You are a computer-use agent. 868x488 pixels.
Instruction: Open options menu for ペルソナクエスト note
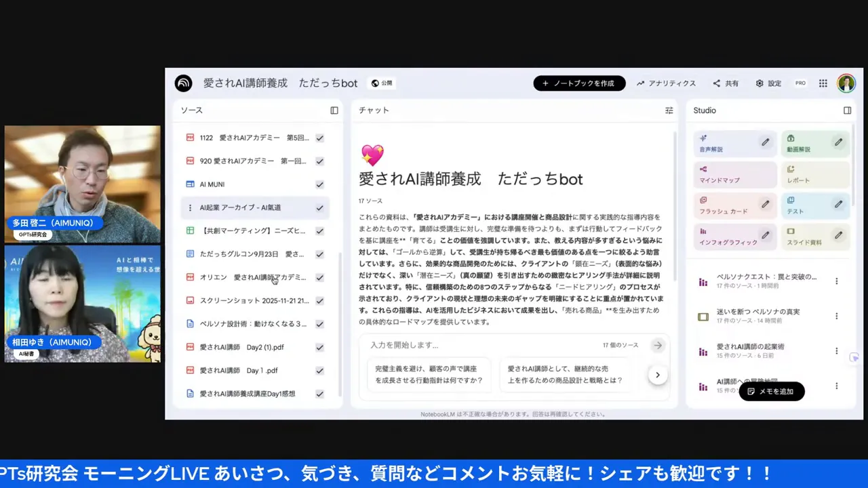(836, 281)
